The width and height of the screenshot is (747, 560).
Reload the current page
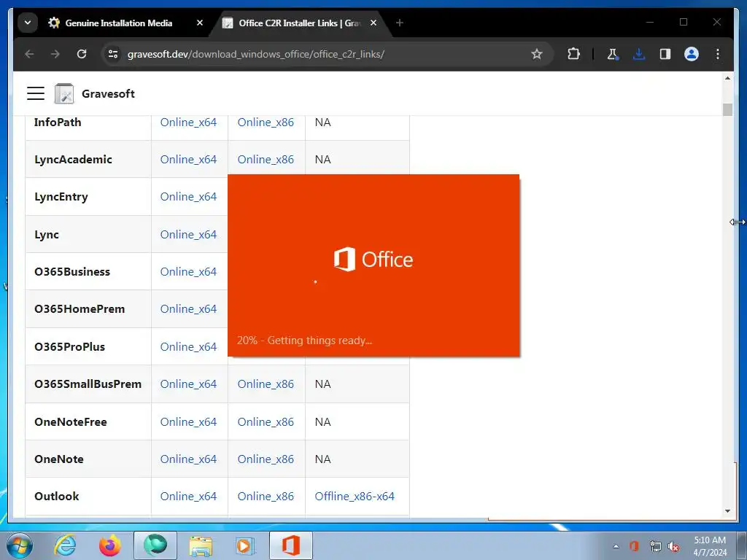coord(82,54)
